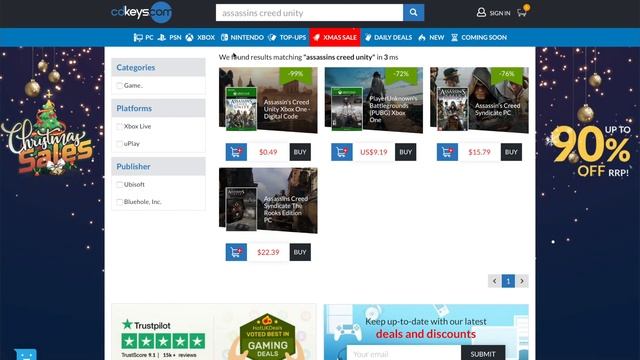The height and width of the screenshot is (360, 640).
Task: Open the shopping cart icon
Action: (522, 12)
